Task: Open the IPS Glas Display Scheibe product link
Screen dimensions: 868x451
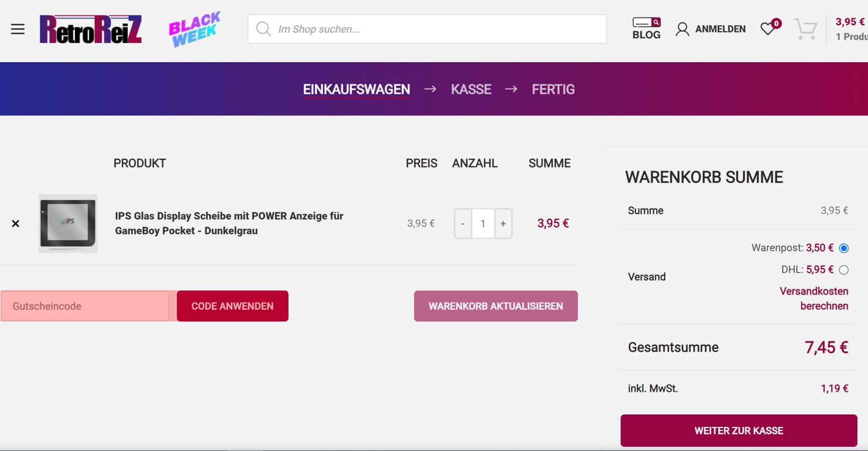Action: pyautogui.click(x=229, y=223)
